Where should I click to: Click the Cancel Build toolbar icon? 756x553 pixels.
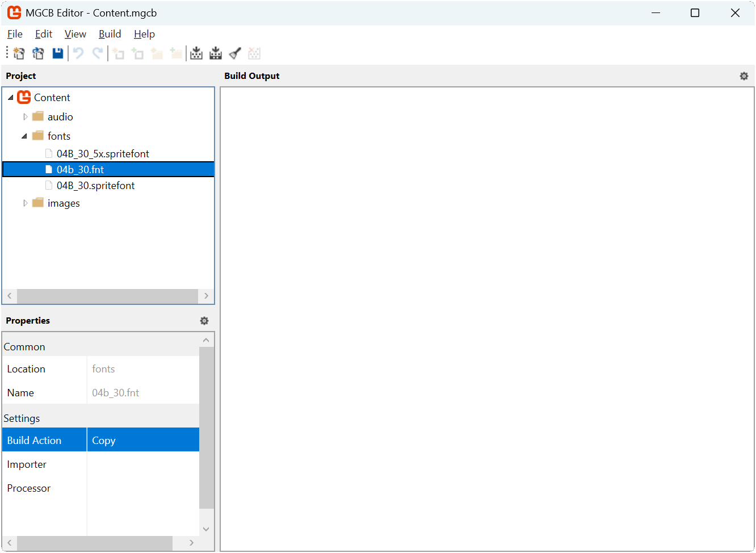tap(254, 53)
